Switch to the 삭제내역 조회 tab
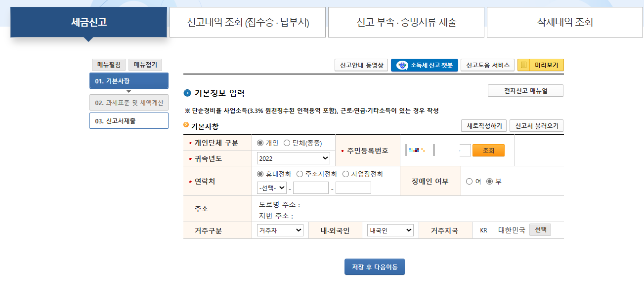This screenshot has height=302, width=644. [564, 22]
